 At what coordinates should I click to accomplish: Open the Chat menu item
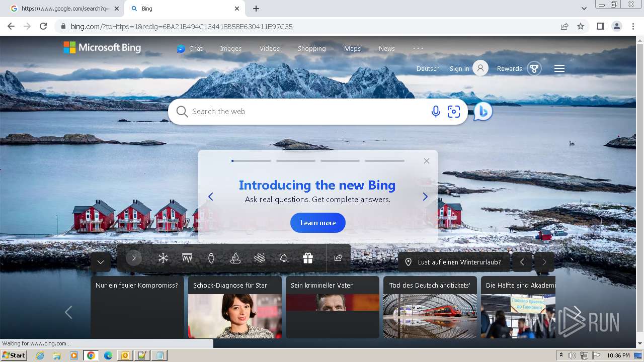click(x=190, y=49)
